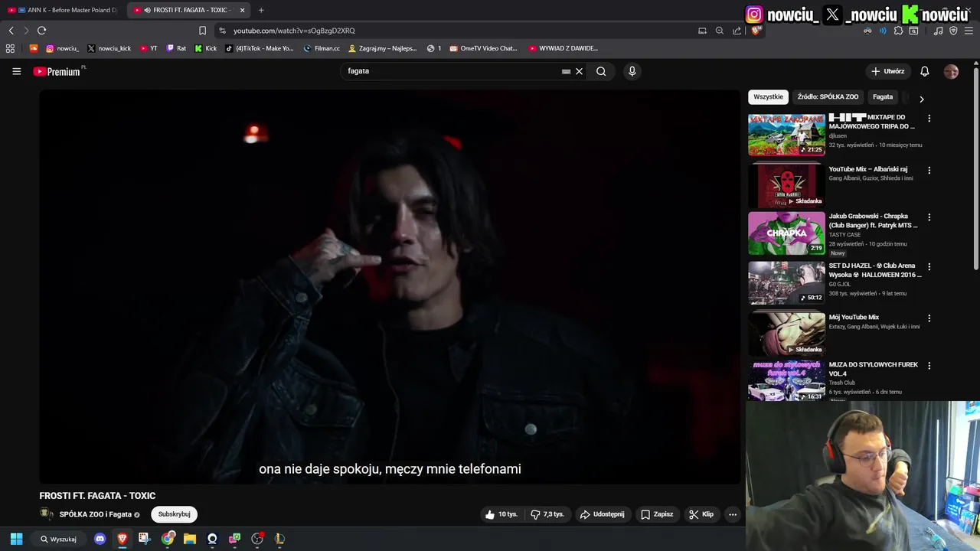Open options for Mój YouTube Mix
Viewport: 980px width, 551px height.
(929, 318)
